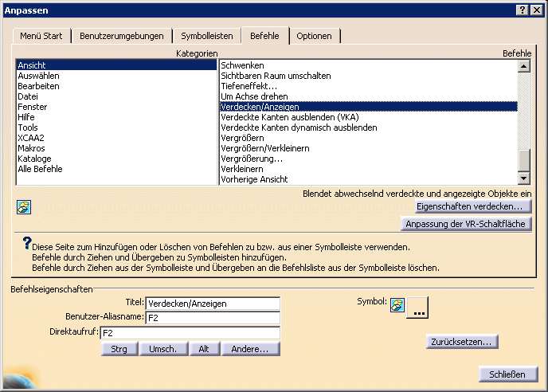The height and width of the screenshot is (392, 548).
Task: Select the Fenster category
Action: (x=116, y=107)
